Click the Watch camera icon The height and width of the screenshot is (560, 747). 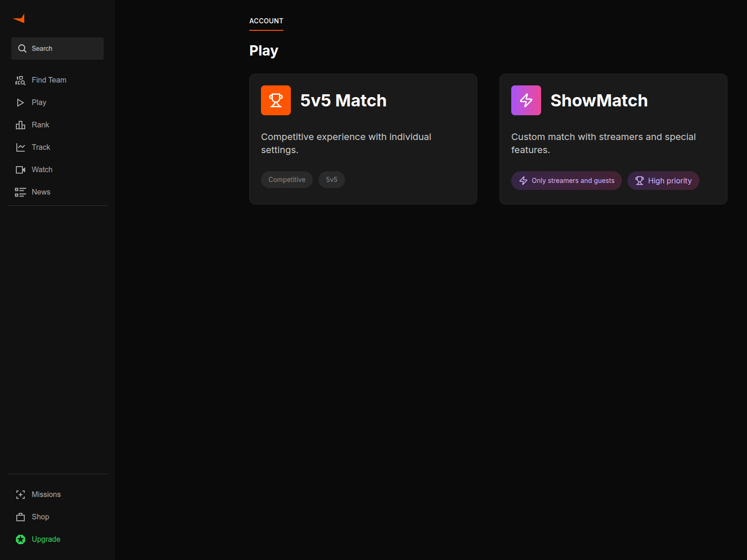21,170
